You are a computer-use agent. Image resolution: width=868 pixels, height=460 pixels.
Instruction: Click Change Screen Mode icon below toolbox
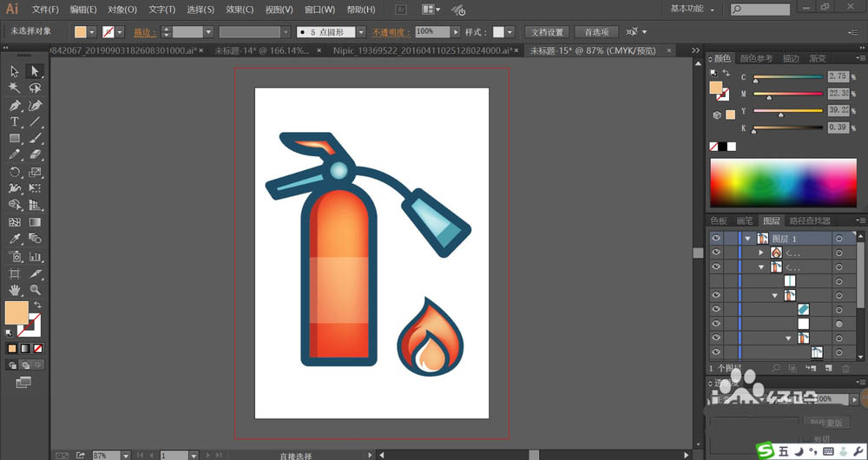[23, 382]
